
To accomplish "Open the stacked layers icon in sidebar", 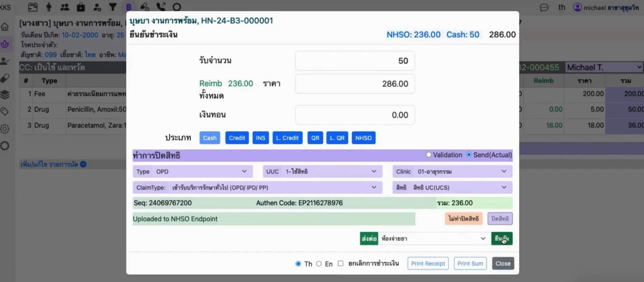I will coord(5,94).
